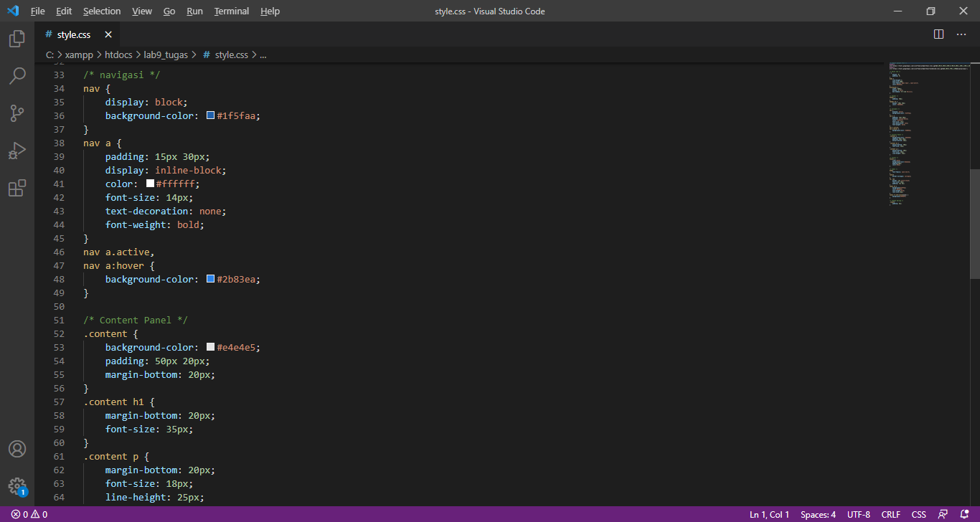The height and width of the screenshot is (522, 980).
Task: Open the Selection menu
Action: [x=102, y=11]
